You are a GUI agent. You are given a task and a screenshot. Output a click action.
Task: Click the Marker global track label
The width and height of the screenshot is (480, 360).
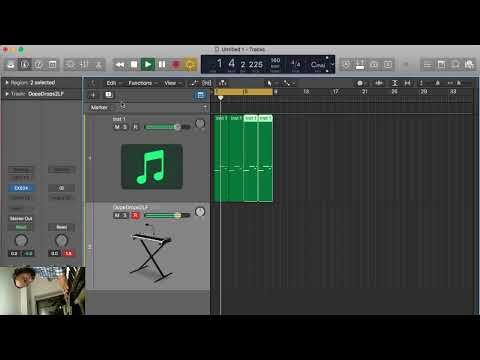click(x=99, y=108)
